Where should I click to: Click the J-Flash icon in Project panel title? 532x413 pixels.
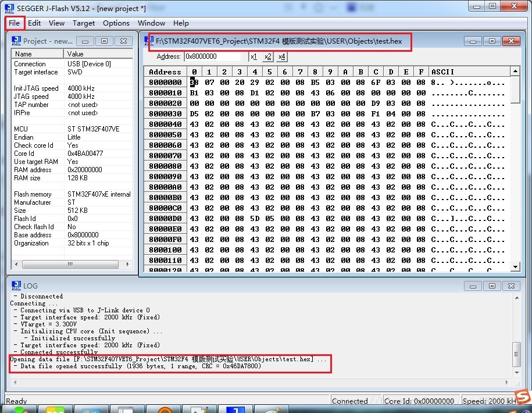pos(16,41)
